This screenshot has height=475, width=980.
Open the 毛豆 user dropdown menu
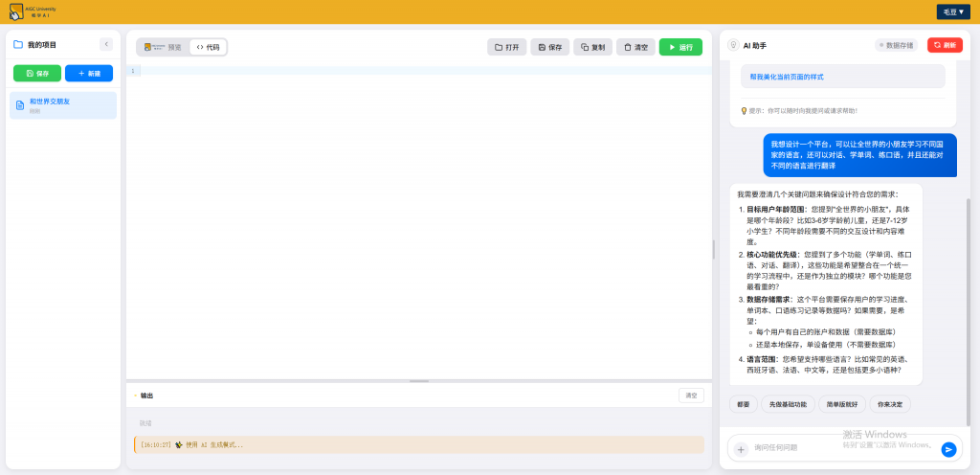click(953, 11)
